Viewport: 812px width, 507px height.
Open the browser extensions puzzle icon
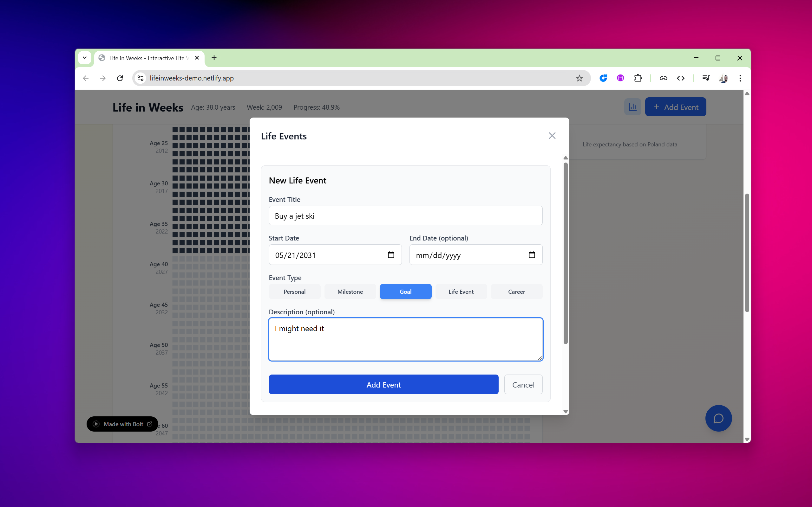click(x=638, y=78)
